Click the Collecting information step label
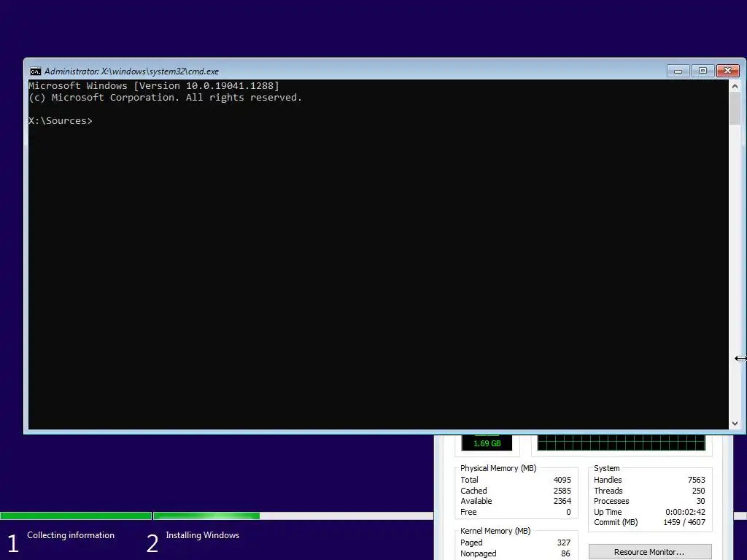747x560 pixels. click(71, 535)
